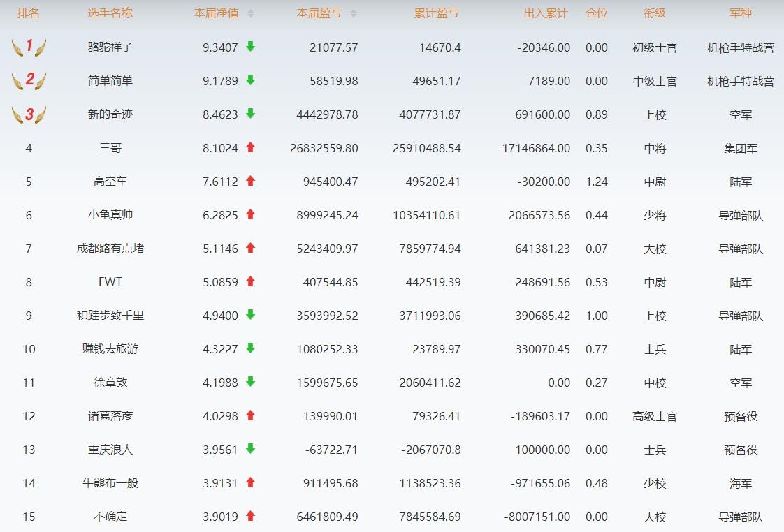Click the rank 2 wings badge
The image size is (784, 532).
click(x=29, y=80)
